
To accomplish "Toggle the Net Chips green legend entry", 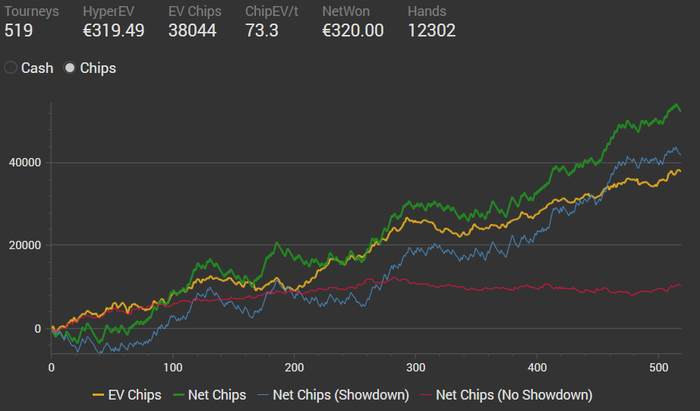I will (209, 395).
